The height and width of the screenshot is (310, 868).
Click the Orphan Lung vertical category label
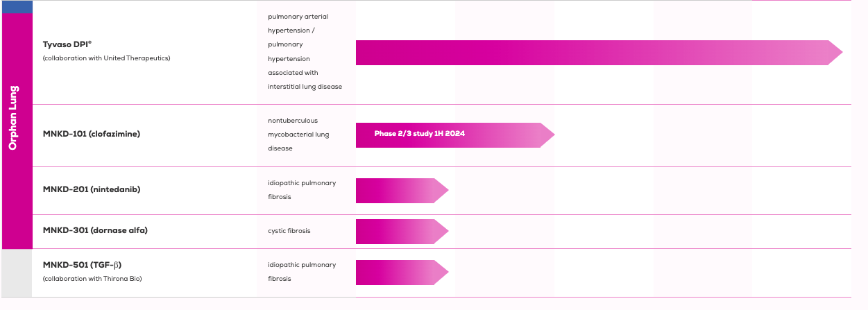[x=13, y=118]
